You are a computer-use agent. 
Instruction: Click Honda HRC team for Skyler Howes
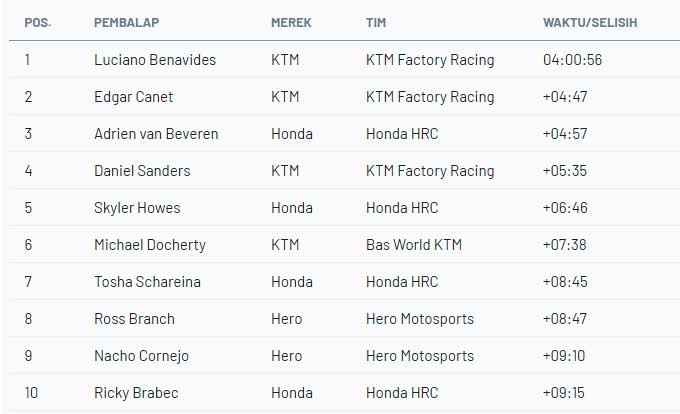click(402, 208)
